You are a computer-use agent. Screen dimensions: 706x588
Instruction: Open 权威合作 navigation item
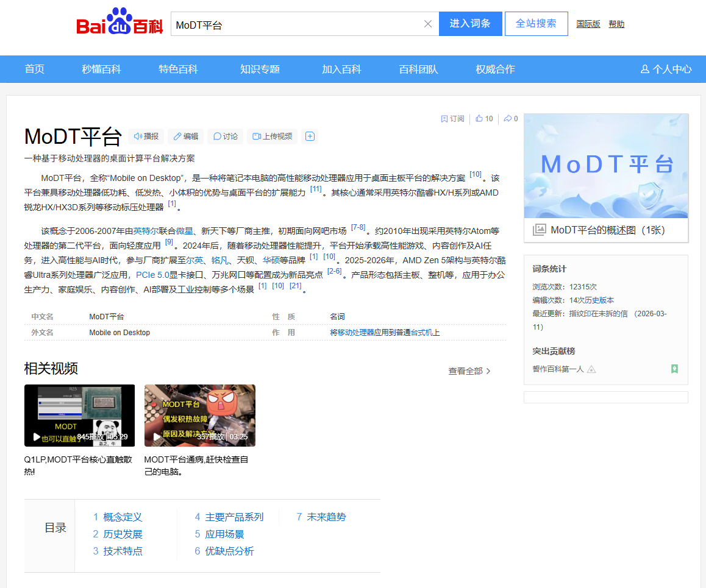[x=495, y=69]
